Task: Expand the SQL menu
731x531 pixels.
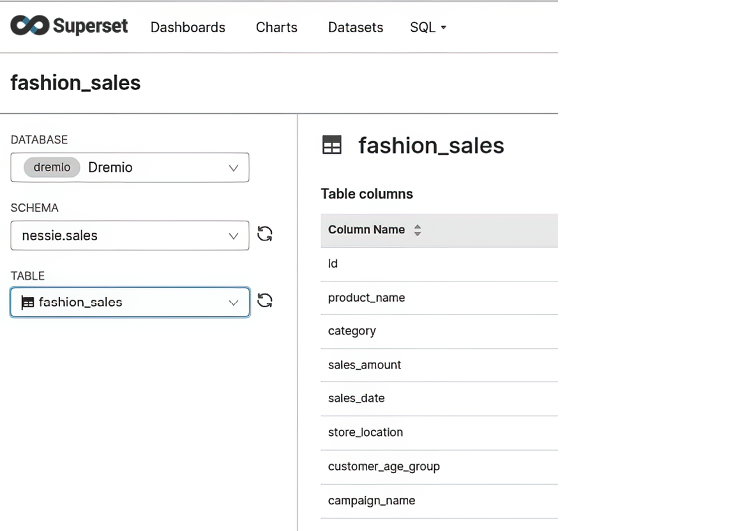Action: click(428, 28)
